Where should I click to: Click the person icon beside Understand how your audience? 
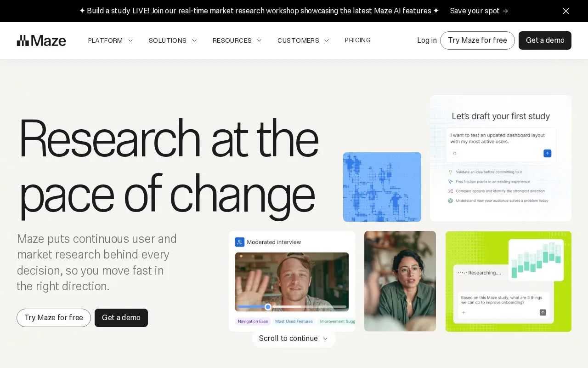point(451,201)
